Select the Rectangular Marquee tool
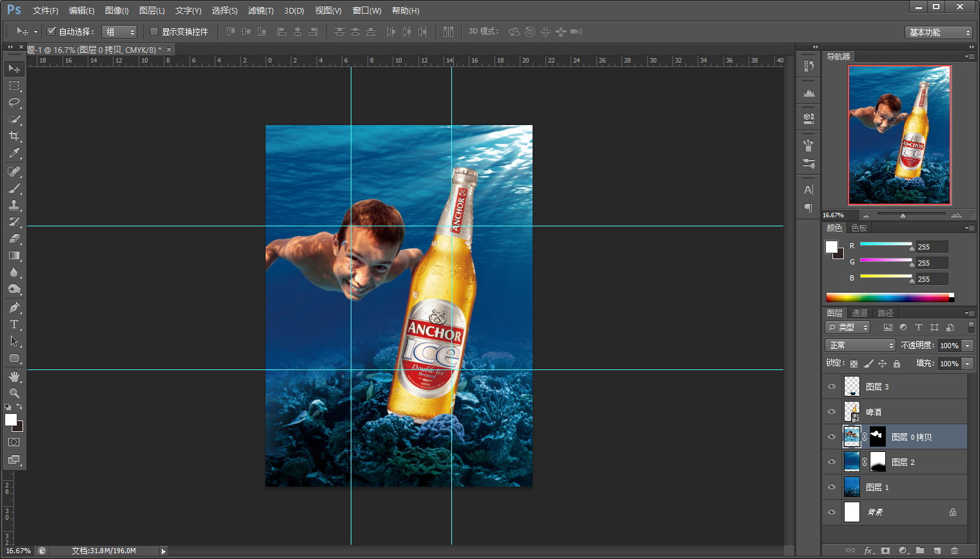This screenshot has height=559, width=980. coord(14,86)
